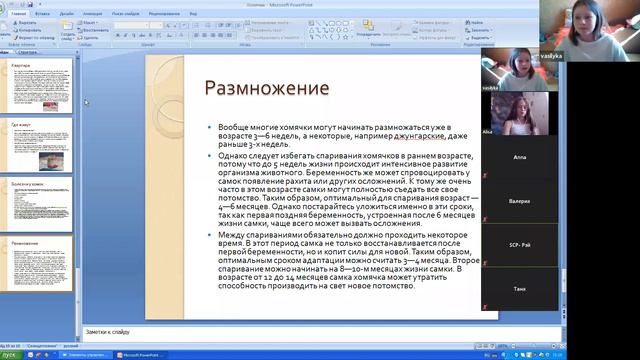
Task: Click the bulleted list icon
Action: coord(197,25)
